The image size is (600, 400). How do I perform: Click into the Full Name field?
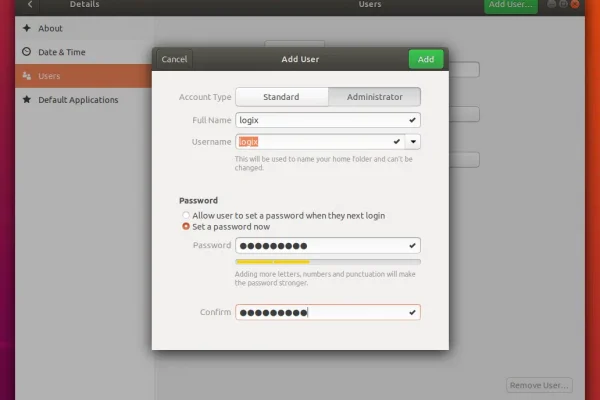click(328, 120)
